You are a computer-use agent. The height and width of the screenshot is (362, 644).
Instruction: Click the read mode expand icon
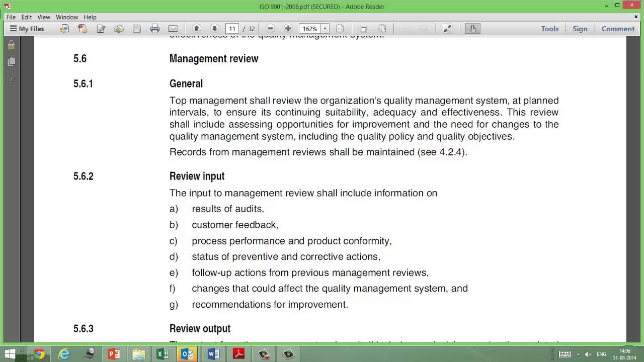click(x=447, y=29)
